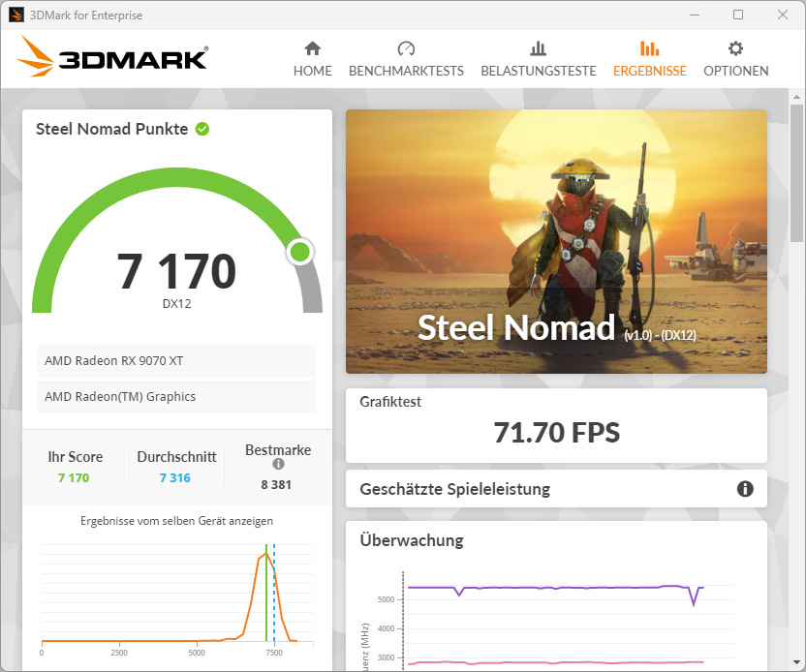Screen dimensions: 806x672
Task: Click the 71.70 FPS result
Action: [557, 432]
